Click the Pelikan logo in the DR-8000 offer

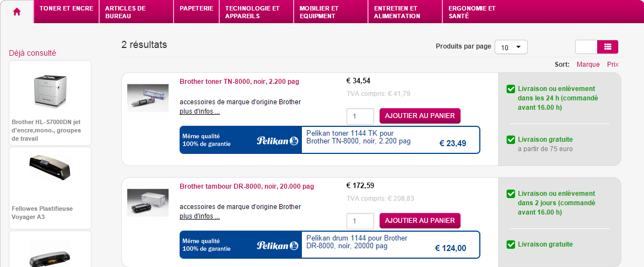tap(277, 245)
